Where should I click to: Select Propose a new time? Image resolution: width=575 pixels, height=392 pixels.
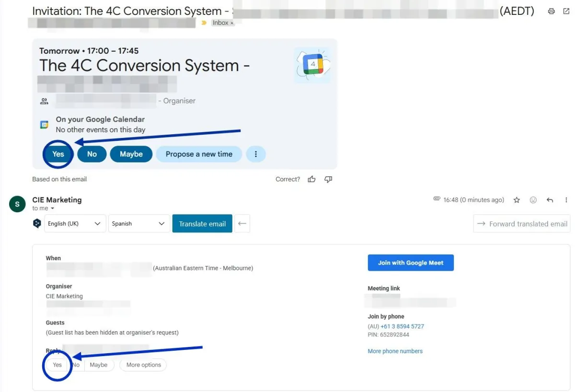[x=199, y=154]
